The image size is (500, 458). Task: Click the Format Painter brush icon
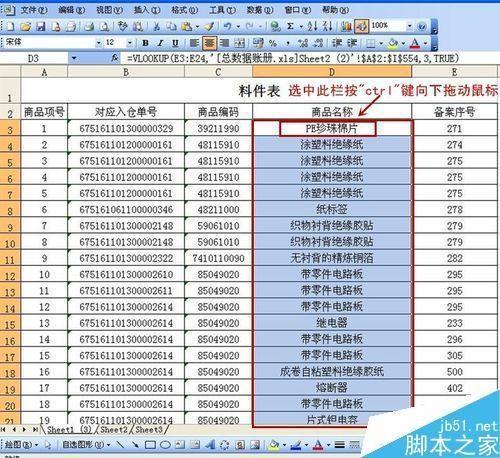210,26
